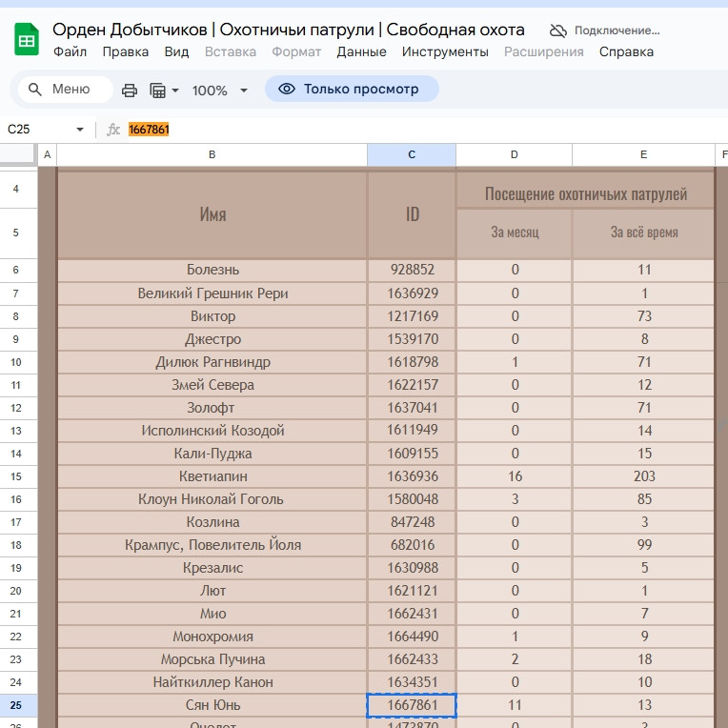Click the Имя header cell
728x728 pixels.
(212, 214)
